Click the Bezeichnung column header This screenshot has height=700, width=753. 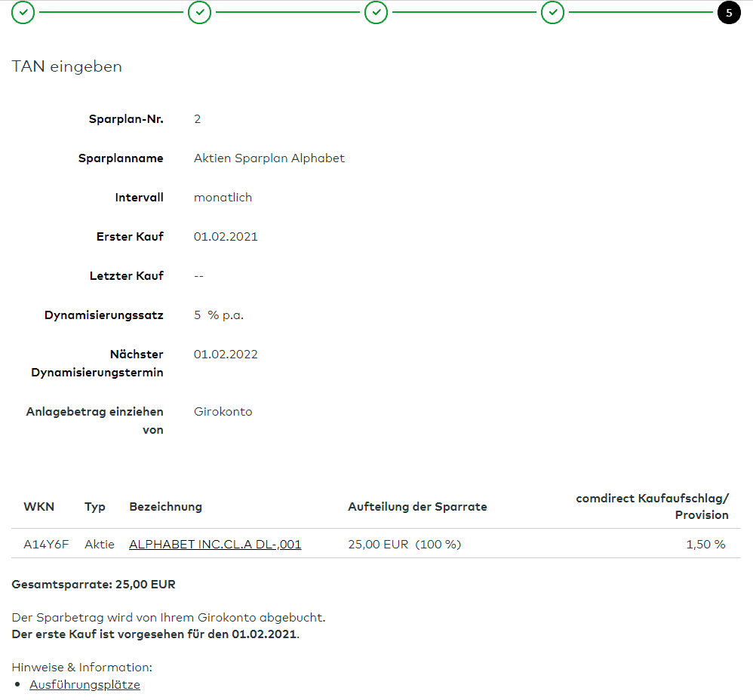pos(166,507)
